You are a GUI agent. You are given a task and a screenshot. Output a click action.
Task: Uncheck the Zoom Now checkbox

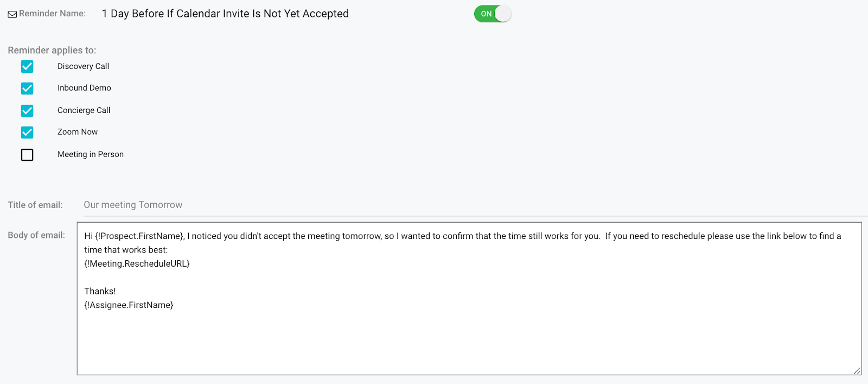click(27, 133)
